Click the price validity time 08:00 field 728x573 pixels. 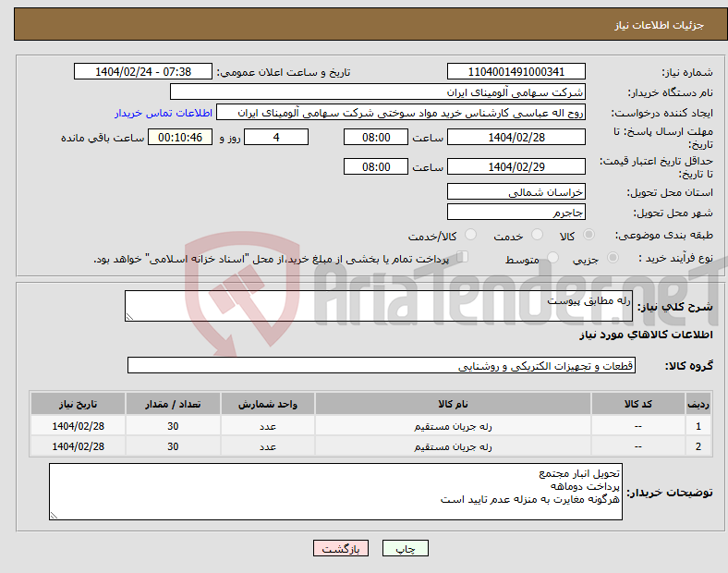376,166
